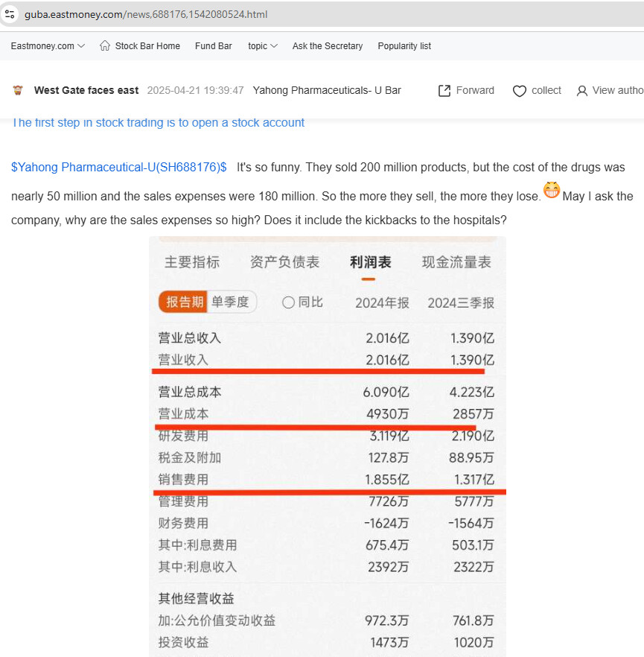Screen dimensions: 644x657
Task: Click the Forward button label
Action: tap(475, 90)
